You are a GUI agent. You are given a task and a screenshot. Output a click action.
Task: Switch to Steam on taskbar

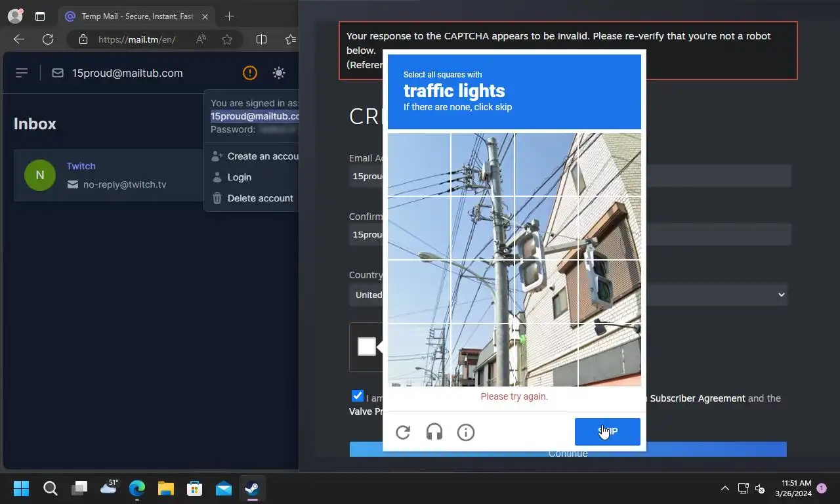tap(252, 488)
